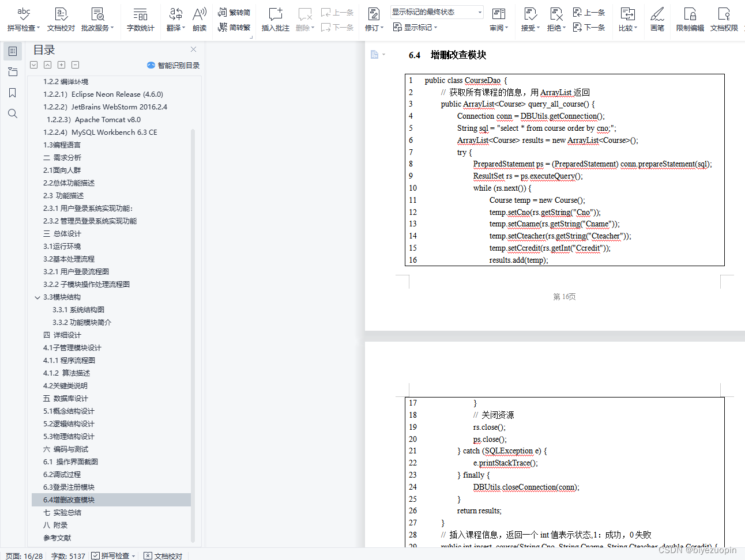
Task: Select outline item 二 需求分析
Action: click(x=62, y=157)
